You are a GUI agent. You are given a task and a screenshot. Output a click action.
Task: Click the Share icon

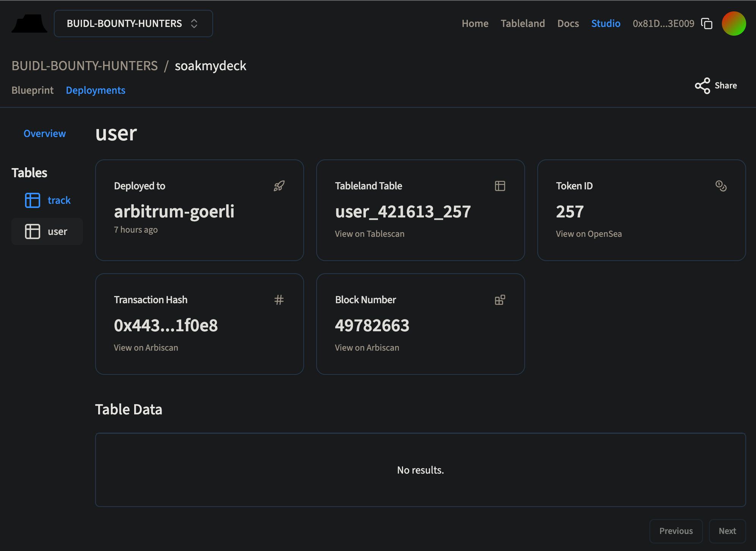tap(702, 86)
